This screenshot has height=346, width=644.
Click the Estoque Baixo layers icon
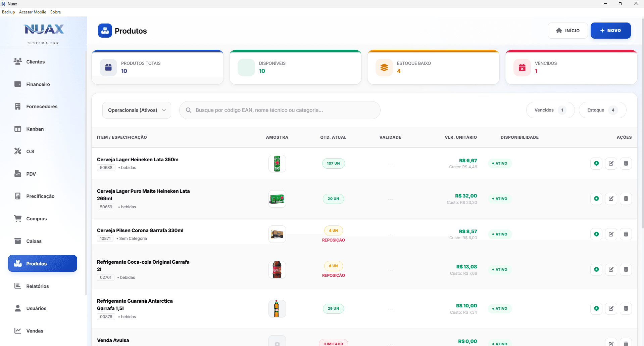384,68
